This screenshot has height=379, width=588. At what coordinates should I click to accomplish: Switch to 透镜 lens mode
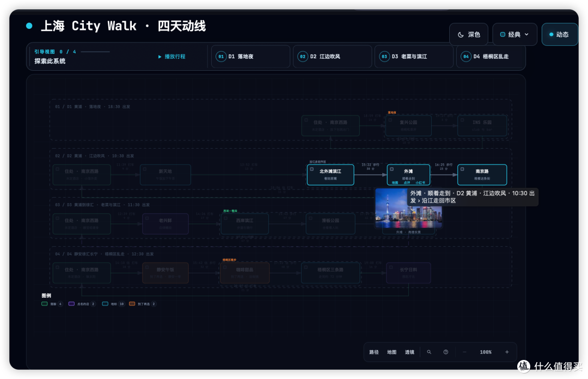(x=409, y=352)
